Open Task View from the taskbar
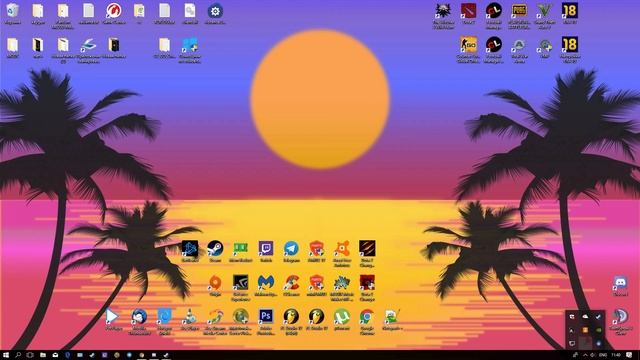 coord(30,355)
